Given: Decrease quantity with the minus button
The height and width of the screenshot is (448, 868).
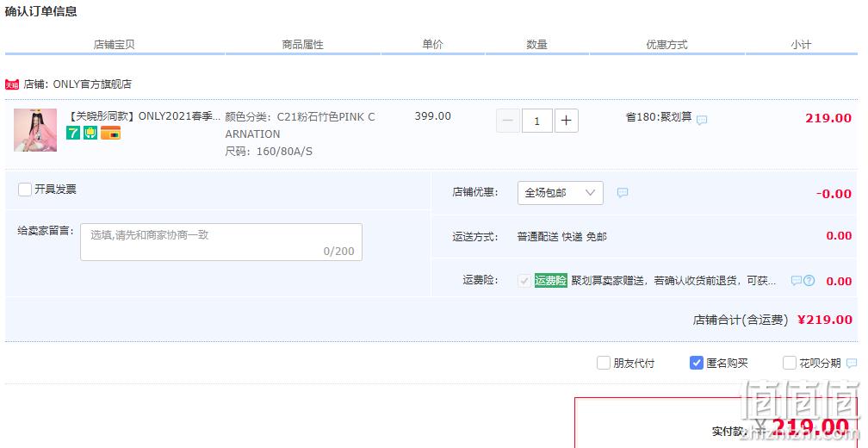Looking at the screenshot, I should point(508,121).
